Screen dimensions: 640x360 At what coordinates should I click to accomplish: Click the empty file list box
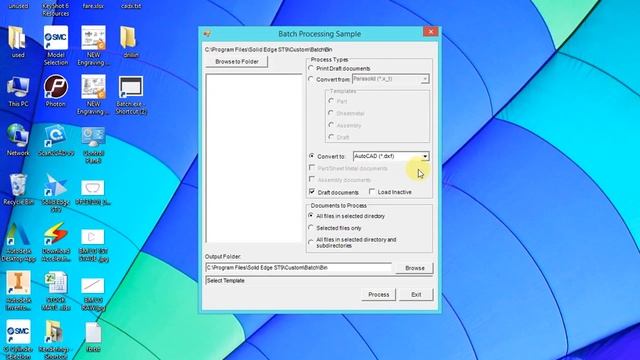pyautogui.click(x=254, y=158)
